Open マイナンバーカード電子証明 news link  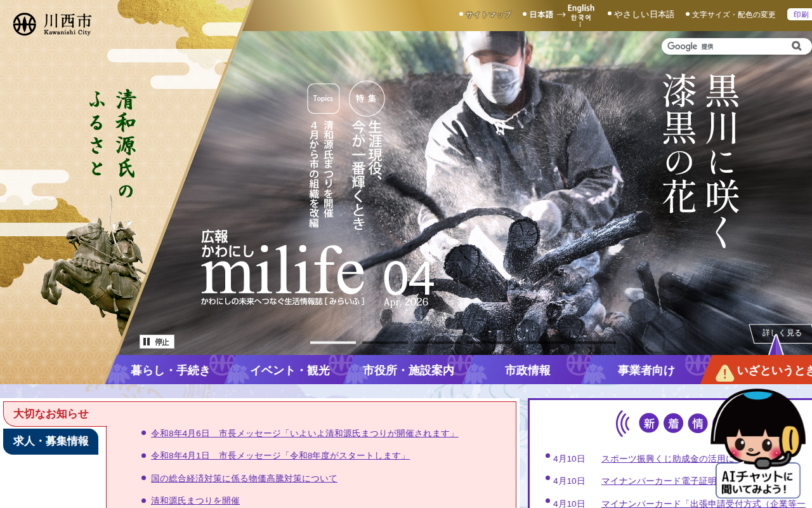click(x=658, y=481)
